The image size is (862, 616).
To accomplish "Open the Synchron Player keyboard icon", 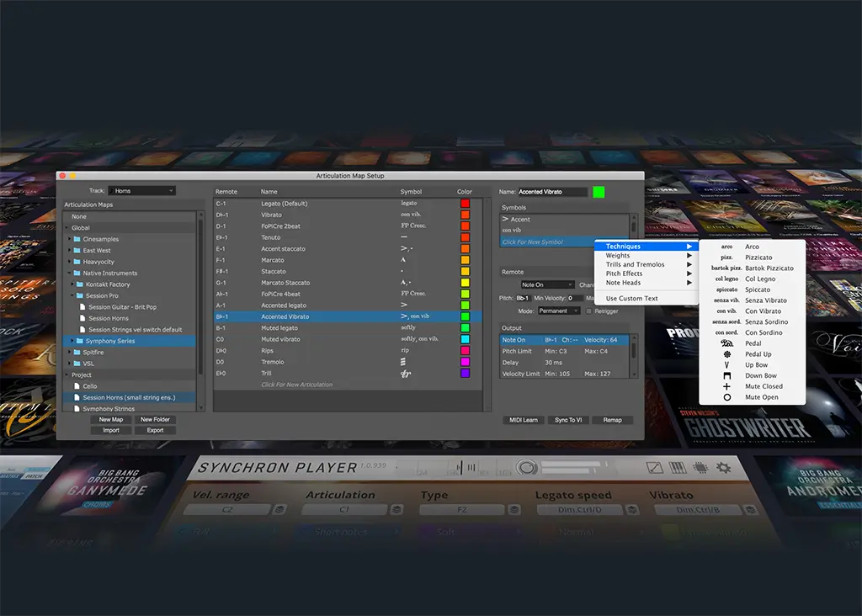I will pos(677,468).
